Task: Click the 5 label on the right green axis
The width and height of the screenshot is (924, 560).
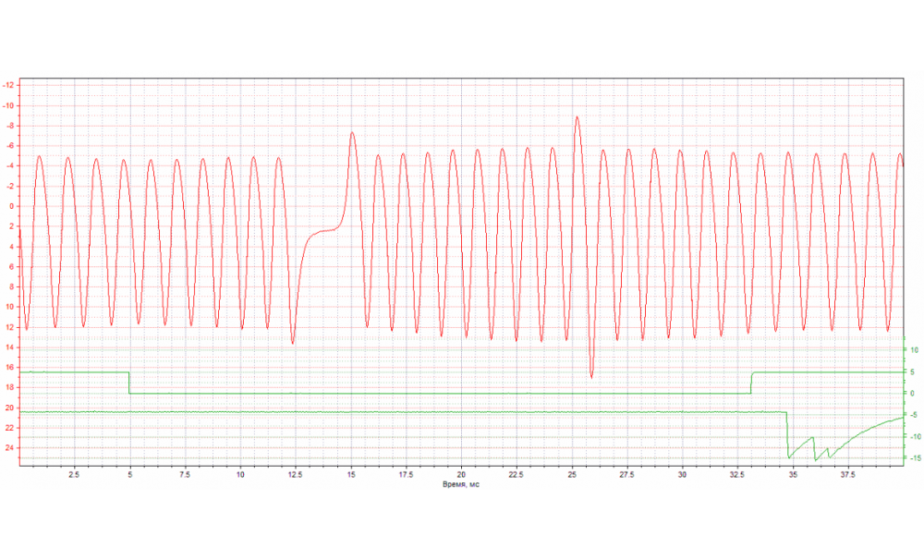Action: [x=913, y=371]
